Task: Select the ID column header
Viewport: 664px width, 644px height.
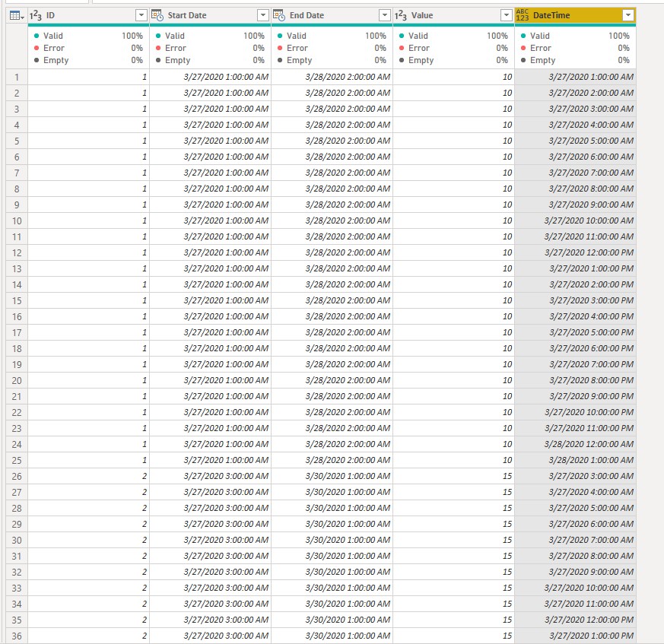Action: (88, 16)
